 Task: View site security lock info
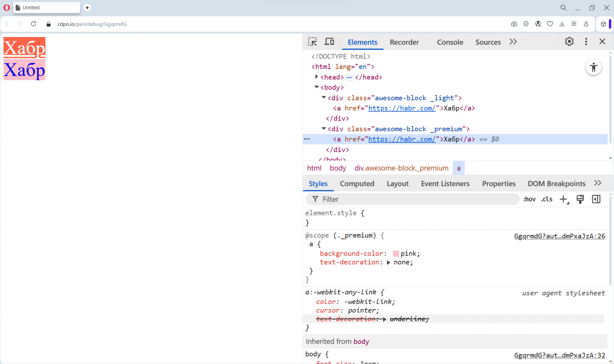49,24
